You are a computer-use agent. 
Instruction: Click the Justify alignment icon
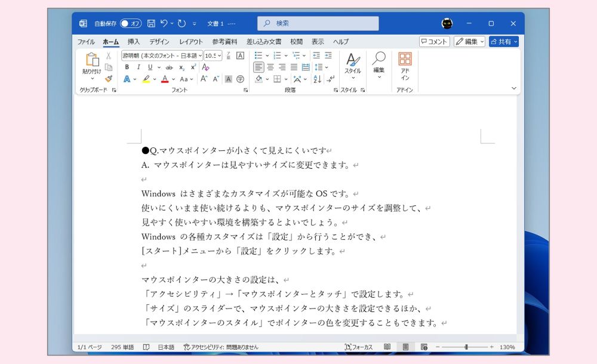294,67
